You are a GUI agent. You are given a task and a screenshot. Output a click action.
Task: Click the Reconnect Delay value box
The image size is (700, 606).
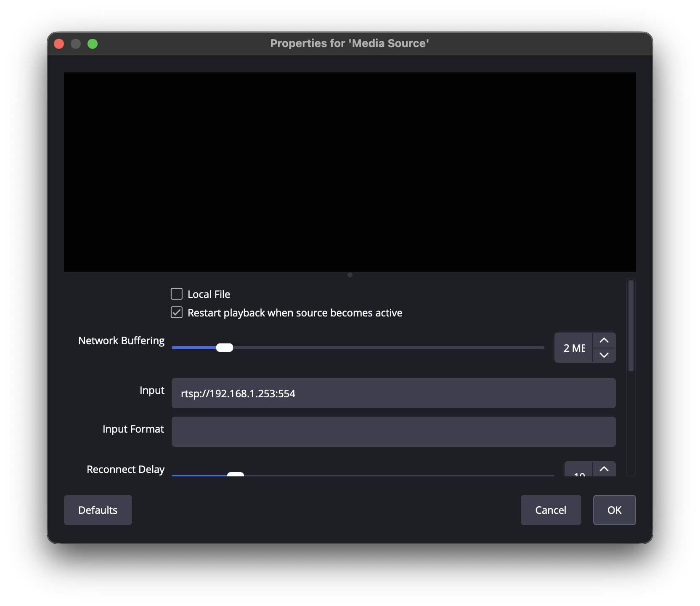point(579,471)
